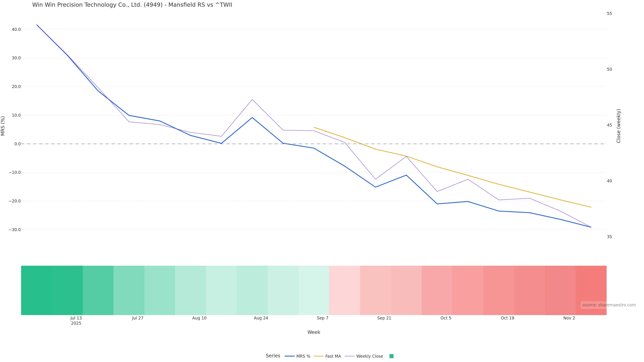Click the blue MRS % legend line

coord(289,356)
